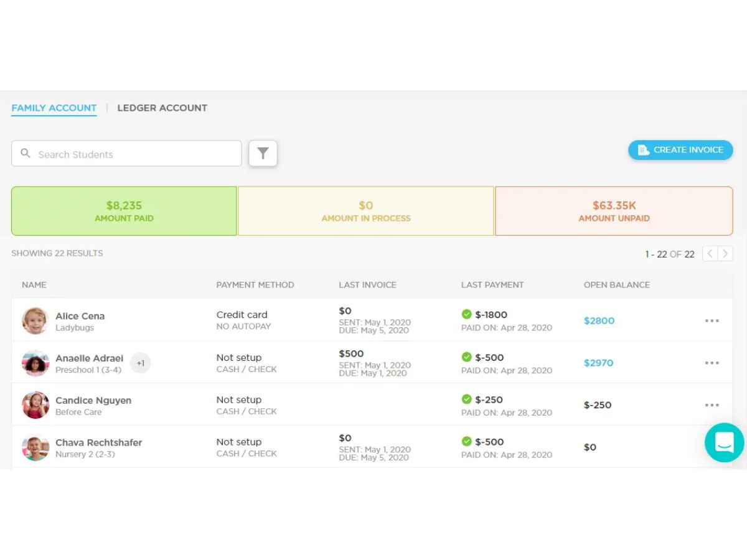Click Chava Rechtshafer's $0 open balance

tap(590, 447)
